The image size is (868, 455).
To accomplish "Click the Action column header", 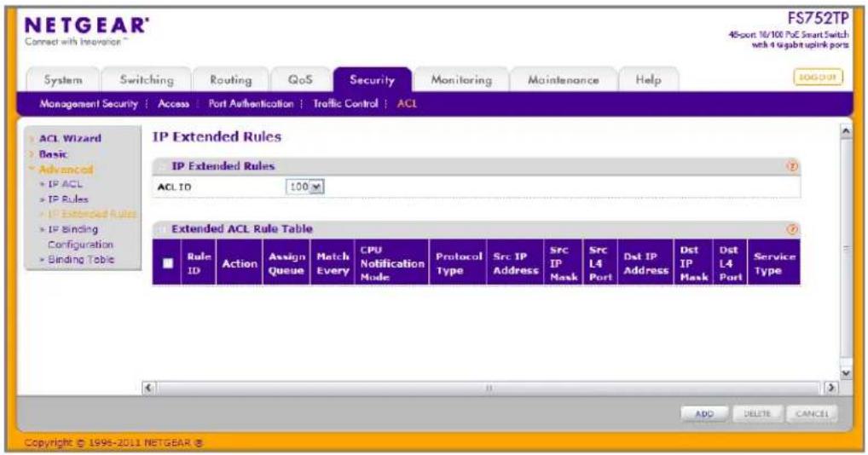I will (x=240, y=262).
